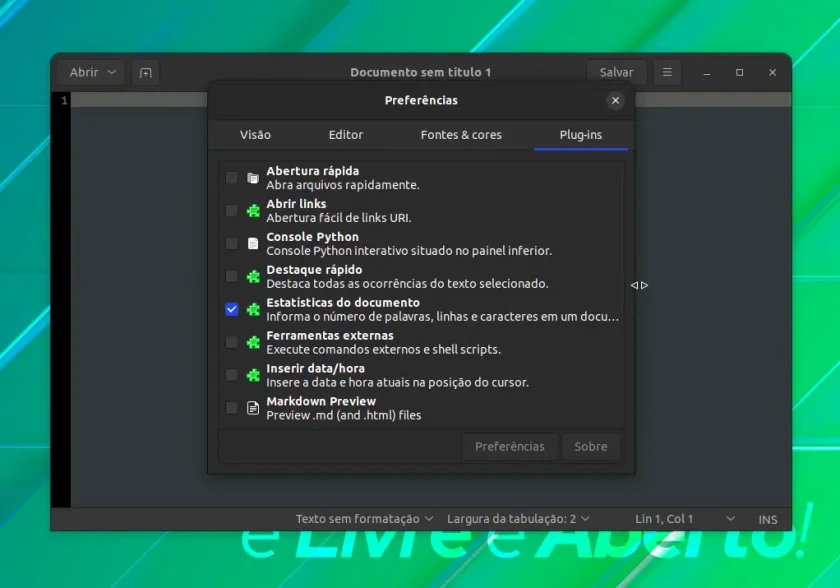Minimize the text editor window
840x588 pixels.
[x=707, y=72]
